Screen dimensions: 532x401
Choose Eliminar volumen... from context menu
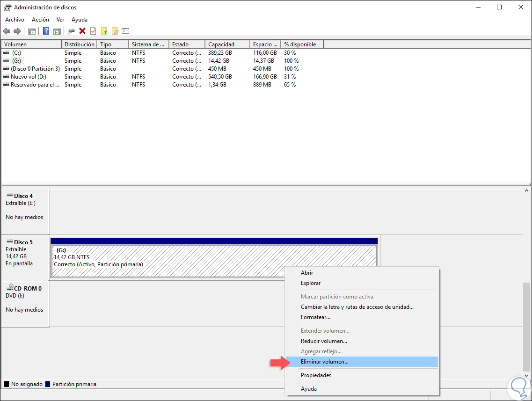coord(362,362)
